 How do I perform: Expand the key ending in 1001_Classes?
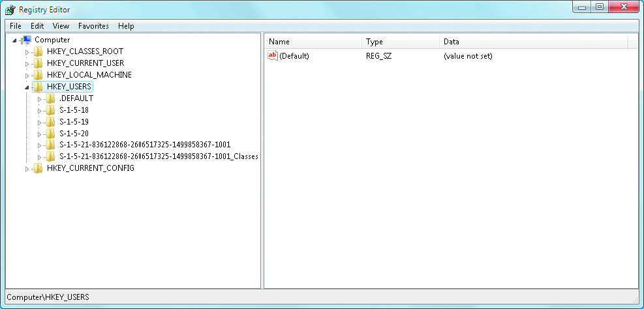point(39,156)
